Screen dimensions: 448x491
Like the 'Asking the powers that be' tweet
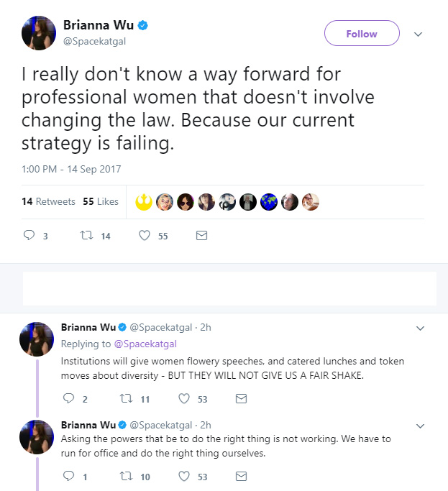pos(184,477)
